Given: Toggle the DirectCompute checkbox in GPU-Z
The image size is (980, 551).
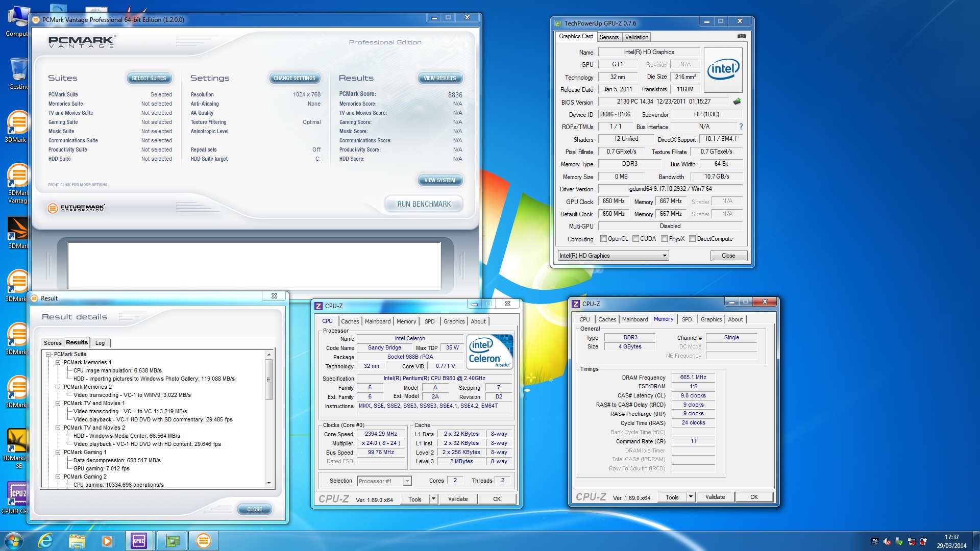Looking at the screenshot, I should [x=692, y=239].
